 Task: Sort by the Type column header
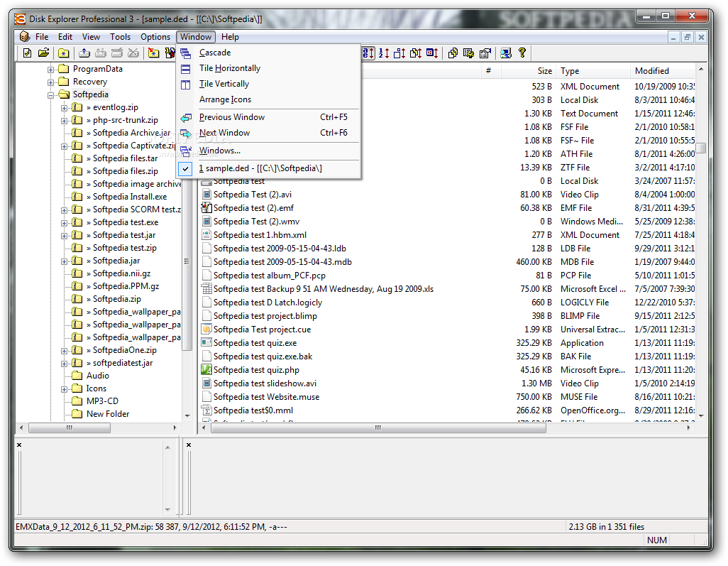593,70
